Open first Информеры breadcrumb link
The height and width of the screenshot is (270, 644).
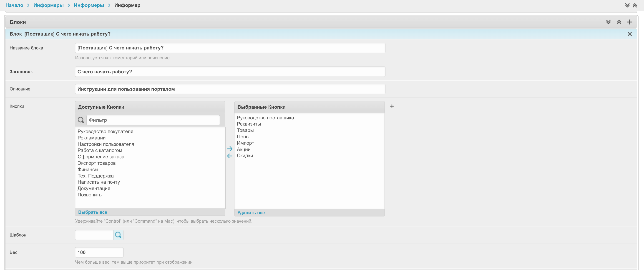pos(48,5)
